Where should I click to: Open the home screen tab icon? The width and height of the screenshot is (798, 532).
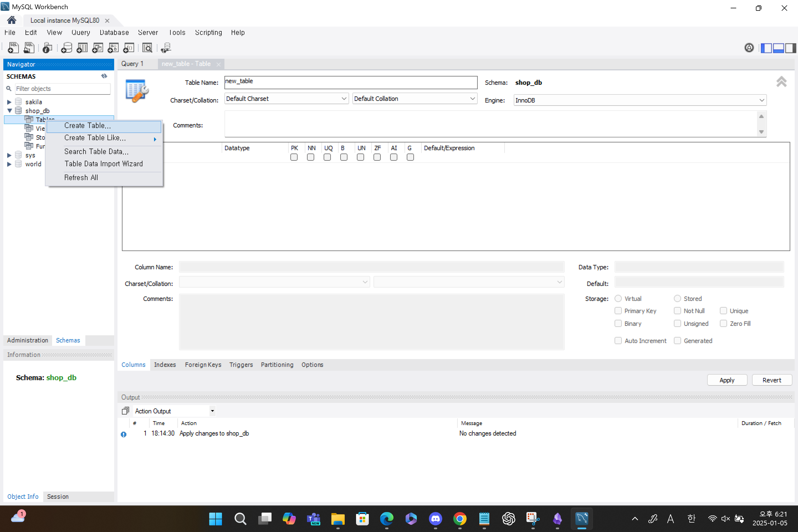point(12,20)
